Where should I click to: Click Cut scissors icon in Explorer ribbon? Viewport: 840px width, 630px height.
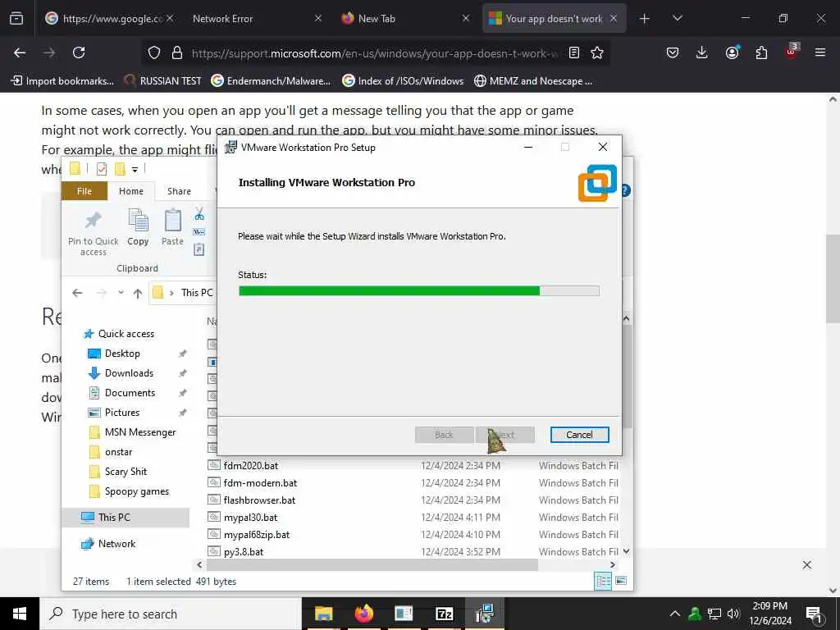199,214
